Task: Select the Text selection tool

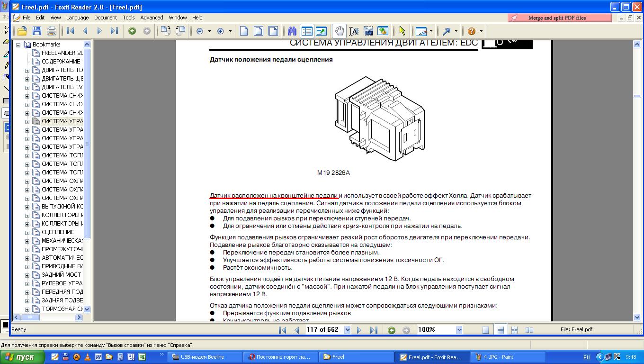Action: click(354, 31)
